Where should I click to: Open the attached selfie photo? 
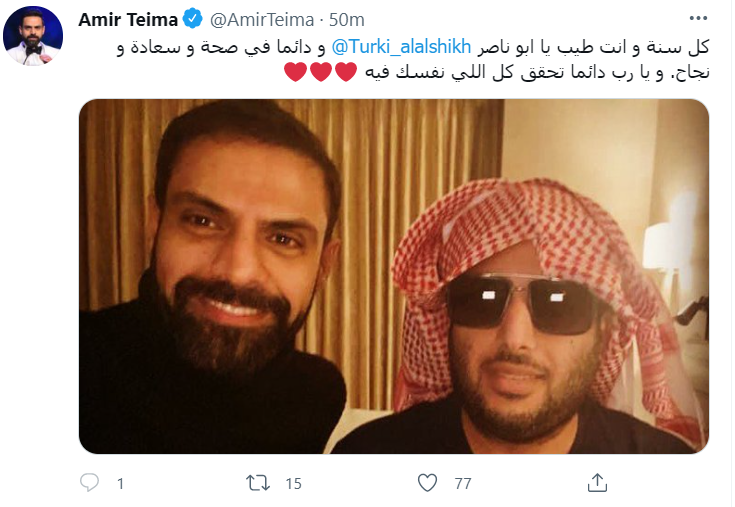[394, 275]
